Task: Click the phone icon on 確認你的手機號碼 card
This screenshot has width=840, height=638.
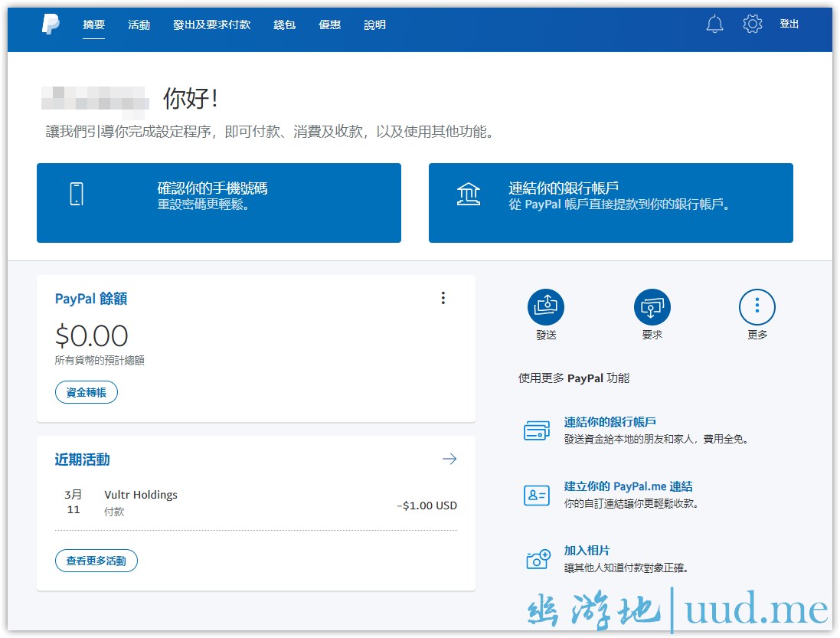Action: (x=76, y=194)
